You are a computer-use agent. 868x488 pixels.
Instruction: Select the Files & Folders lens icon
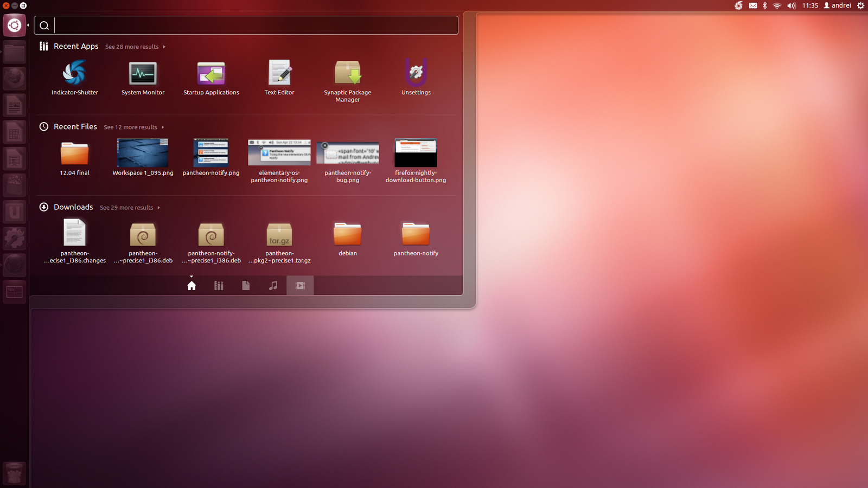pyautogui.click(x=246, y=285)
